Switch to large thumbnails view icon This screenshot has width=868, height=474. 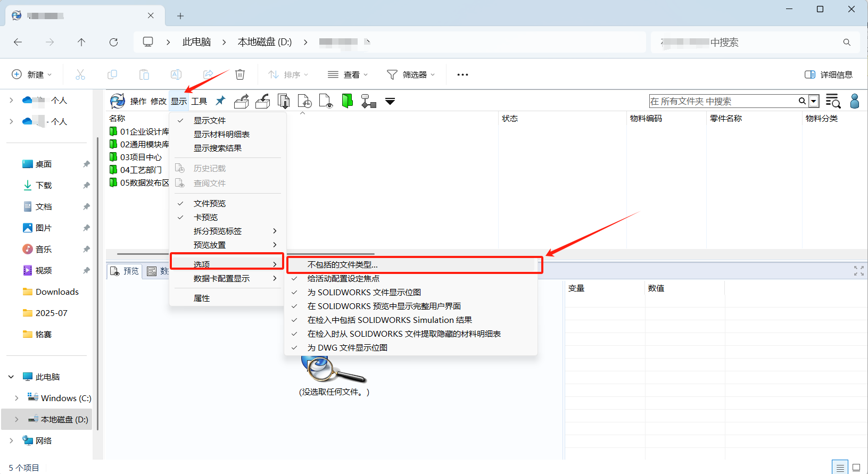click(856, 468)
